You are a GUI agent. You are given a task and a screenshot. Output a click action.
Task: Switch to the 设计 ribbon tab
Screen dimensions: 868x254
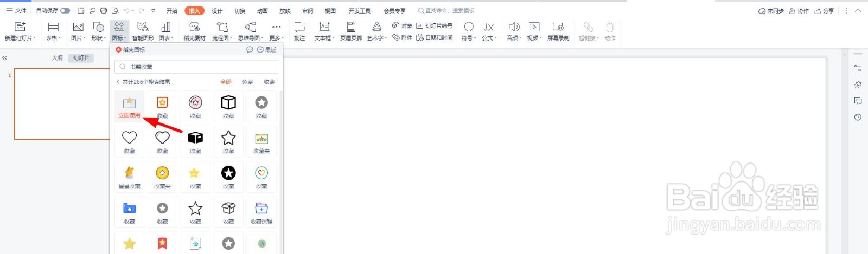tap(217, 11)
